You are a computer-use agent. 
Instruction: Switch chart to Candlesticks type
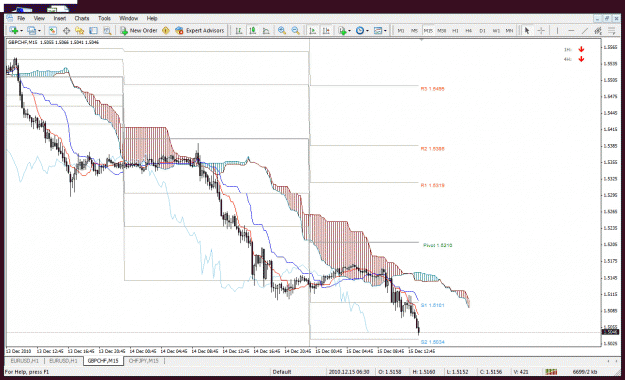click(253, 31)
